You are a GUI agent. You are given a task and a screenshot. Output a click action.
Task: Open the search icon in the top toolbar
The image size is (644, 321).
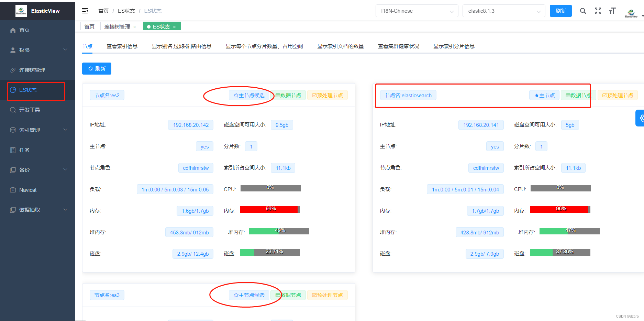pos(583,11)
